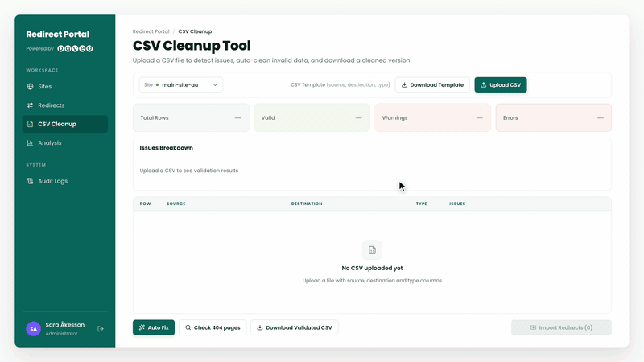644x362 pixels.
Task: Click the Audit Logs scroll icon
Action: [x=30, y=181]
